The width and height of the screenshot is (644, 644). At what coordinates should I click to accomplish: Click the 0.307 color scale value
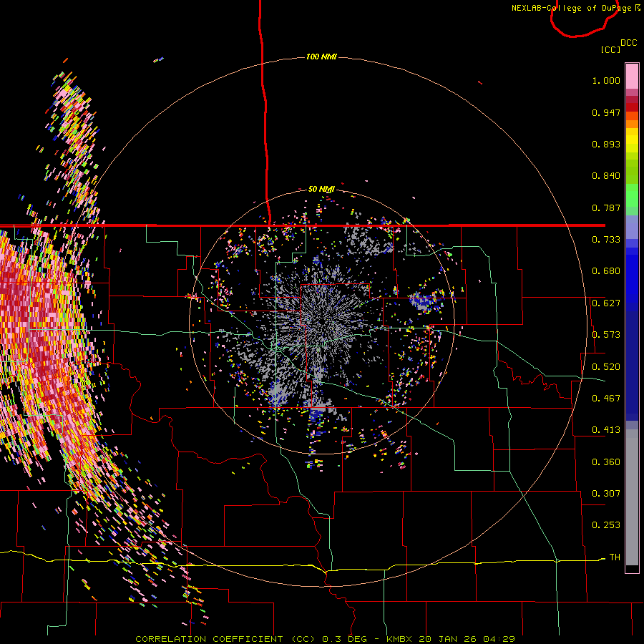[606, 494]
